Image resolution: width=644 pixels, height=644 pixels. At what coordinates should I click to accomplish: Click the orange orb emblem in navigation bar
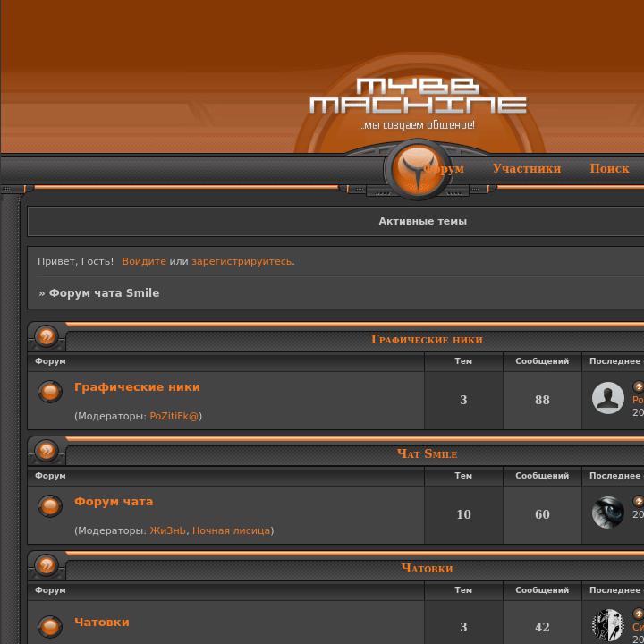tap(418, 169)
